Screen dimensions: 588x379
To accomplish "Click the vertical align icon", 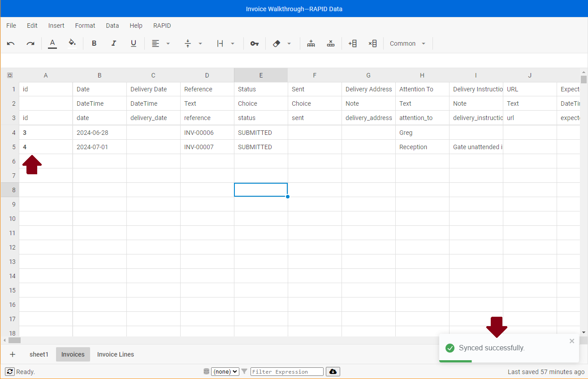I will (x=188, y=43).
